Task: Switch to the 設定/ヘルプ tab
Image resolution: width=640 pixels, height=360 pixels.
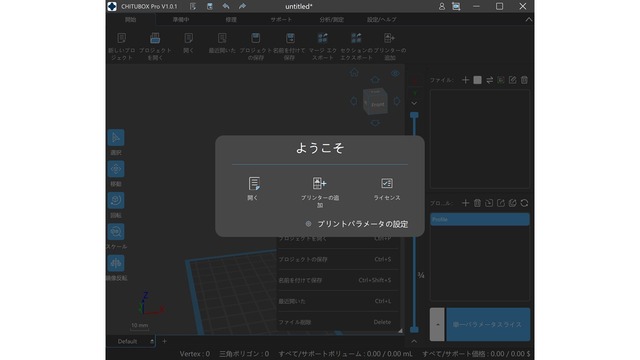Action: tap(382, 20)
